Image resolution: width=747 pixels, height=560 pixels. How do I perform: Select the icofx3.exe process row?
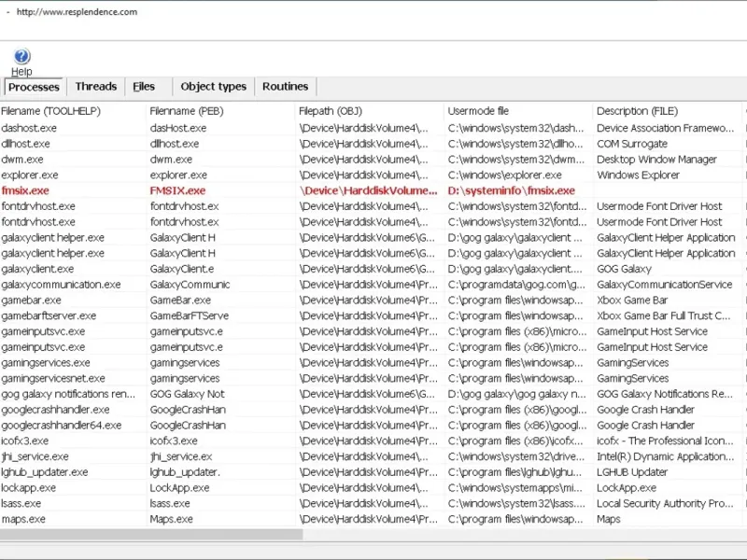(x=25, y=441)
